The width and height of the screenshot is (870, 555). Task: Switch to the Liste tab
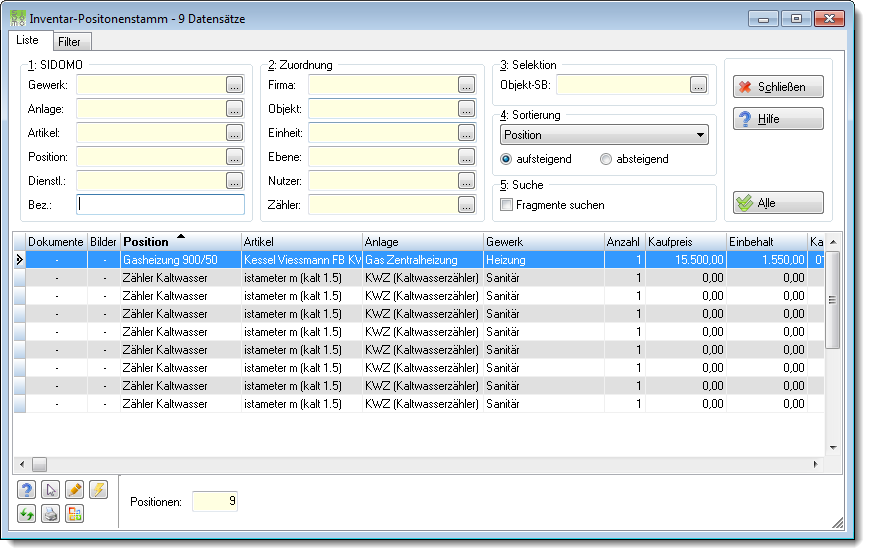[x=27, y=40]
